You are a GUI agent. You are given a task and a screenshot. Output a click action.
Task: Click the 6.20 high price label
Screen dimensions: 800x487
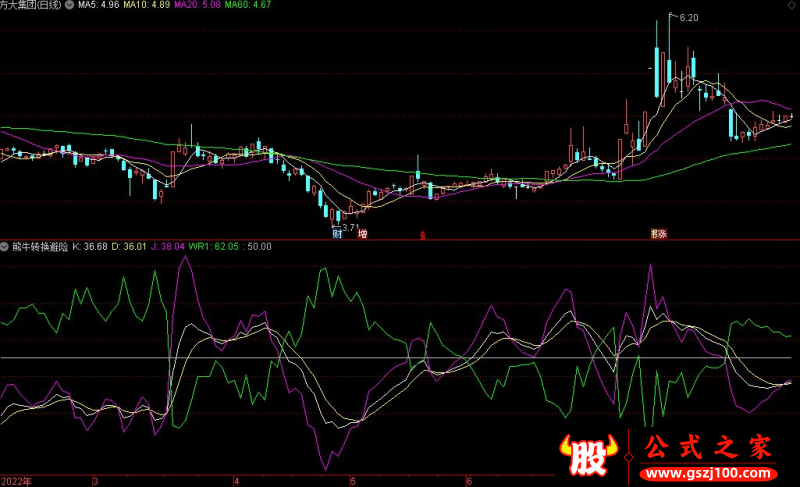[689, 18]
